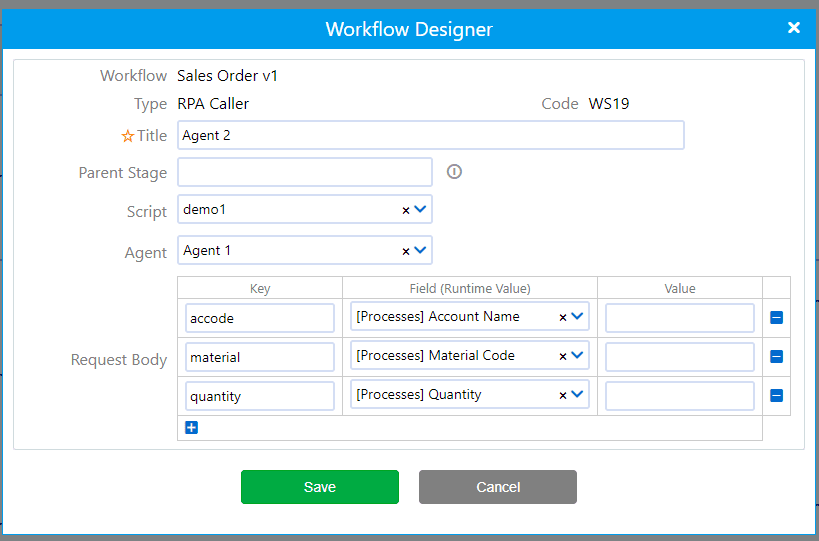819x541 pixels.
Task: Add a new request body row
Action: click(x=192, y=428)
